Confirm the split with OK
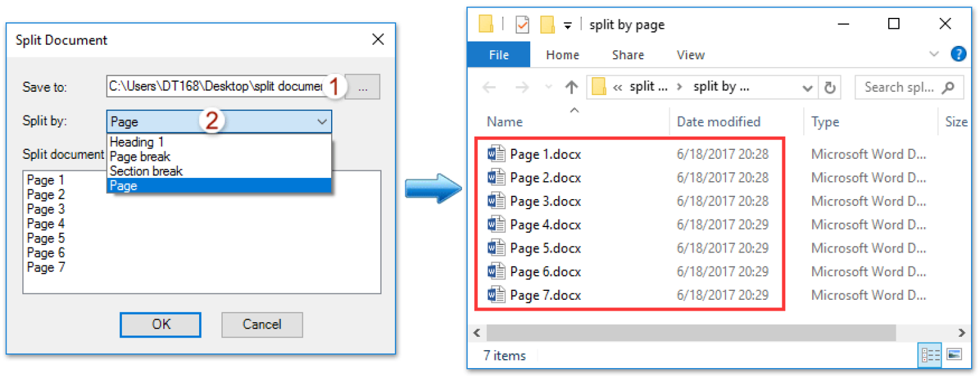Image resolution: width=980 pixels, height=377 pixels. [160, 325]
